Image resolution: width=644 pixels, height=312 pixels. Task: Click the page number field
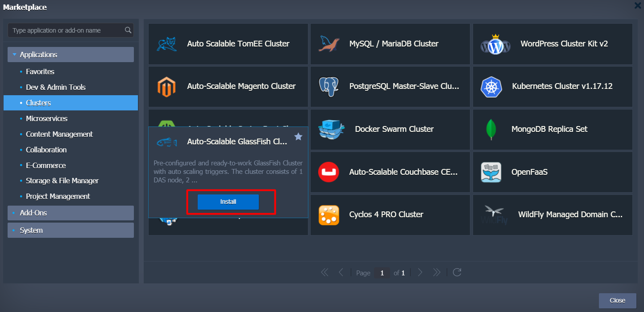pos(382,273)
